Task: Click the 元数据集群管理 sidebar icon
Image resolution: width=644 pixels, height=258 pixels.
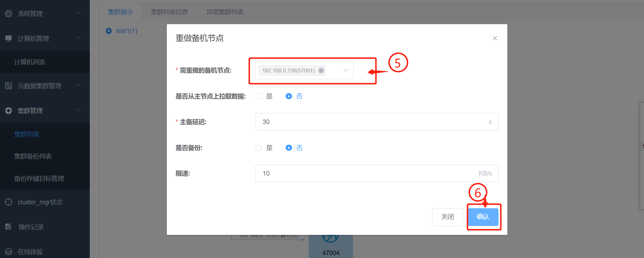Action: click(x=9, y=86)
